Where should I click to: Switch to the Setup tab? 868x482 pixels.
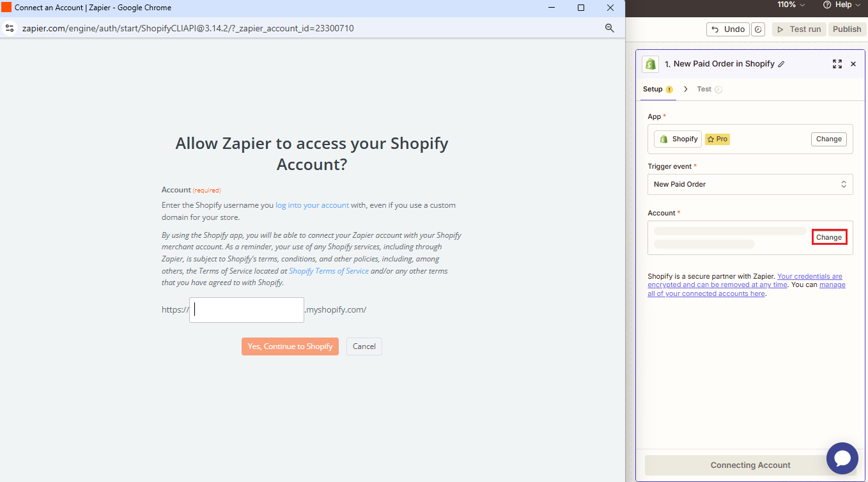[x=658, y=89]
